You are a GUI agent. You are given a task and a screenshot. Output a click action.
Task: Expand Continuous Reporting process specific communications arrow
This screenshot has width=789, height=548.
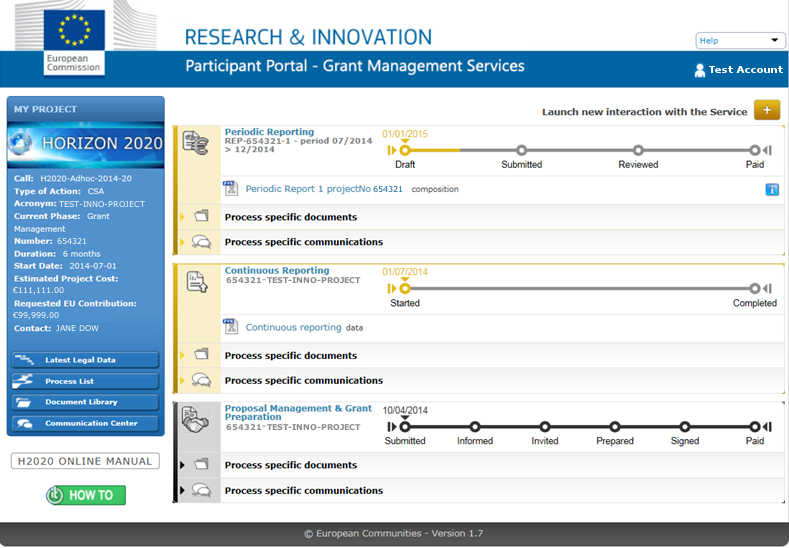[x=182, y=380]
